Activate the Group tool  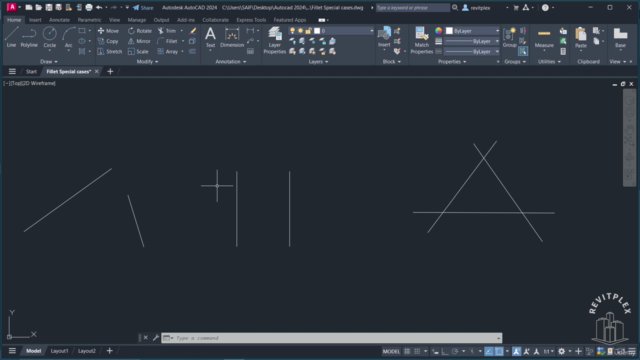(509, 37)
